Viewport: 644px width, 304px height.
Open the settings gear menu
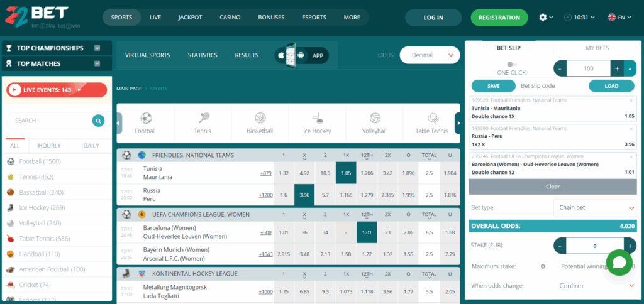(x=543, y=18)
